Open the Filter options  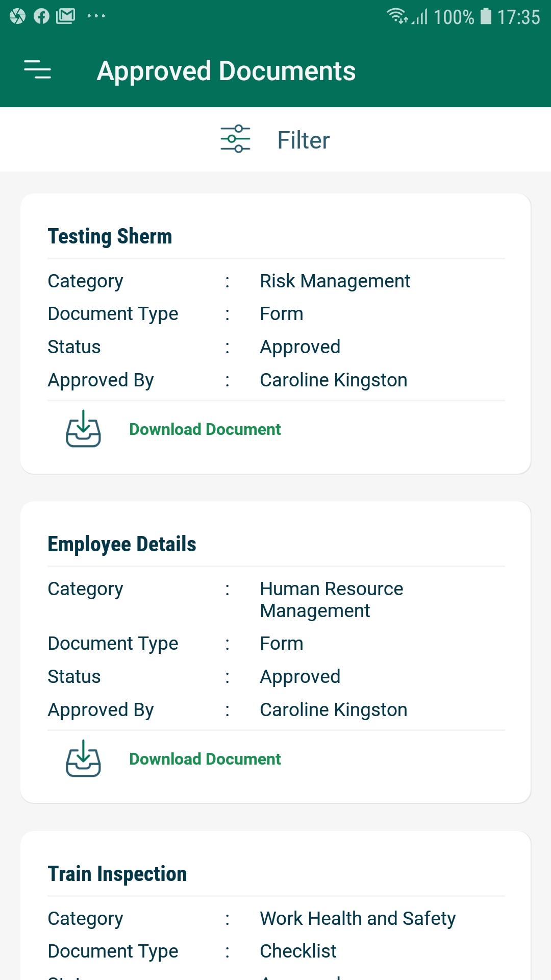(303, 140)
